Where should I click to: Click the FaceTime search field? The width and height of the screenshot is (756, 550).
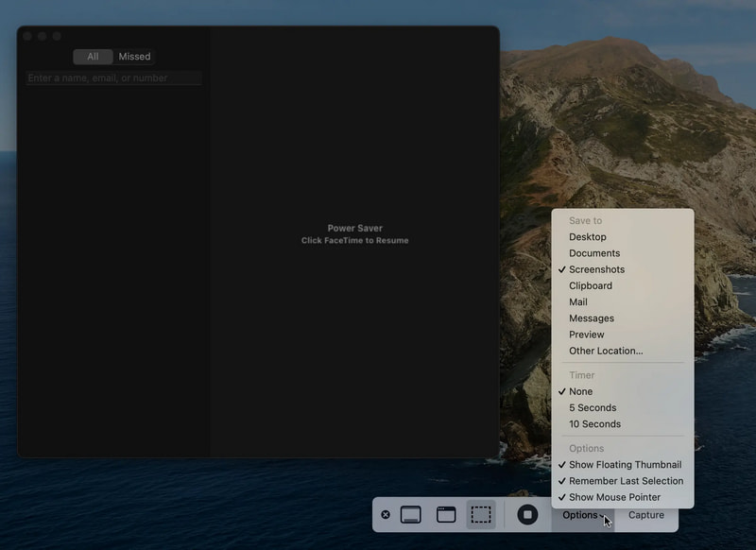tap(111, 77)
